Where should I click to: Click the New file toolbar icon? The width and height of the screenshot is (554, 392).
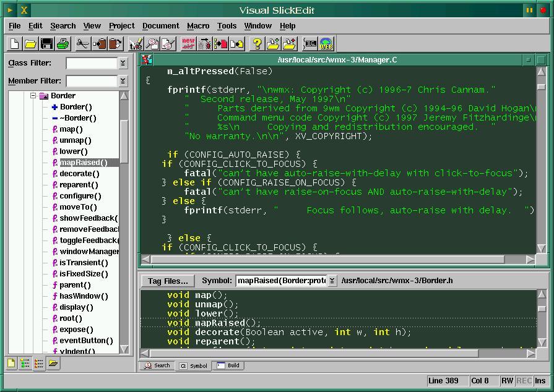point(14,44)
